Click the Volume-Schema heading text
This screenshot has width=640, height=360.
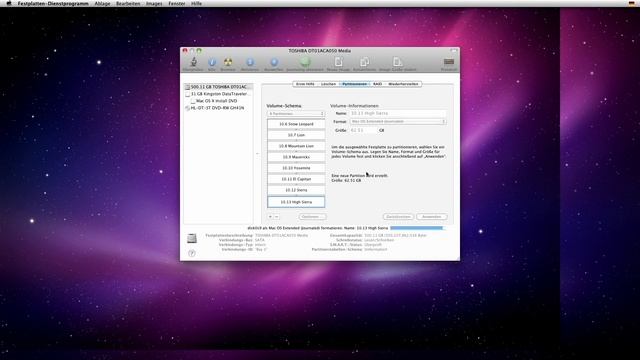[x=284, y=106]
